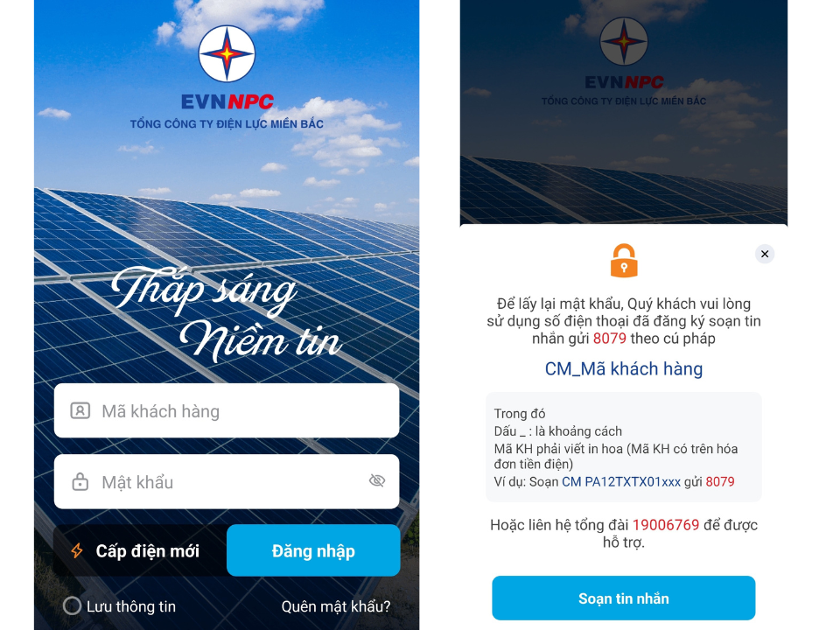Click the dimmed EVN logo behind dialog
This screenshot has height=630, width=840.
[x=624, y=41]
